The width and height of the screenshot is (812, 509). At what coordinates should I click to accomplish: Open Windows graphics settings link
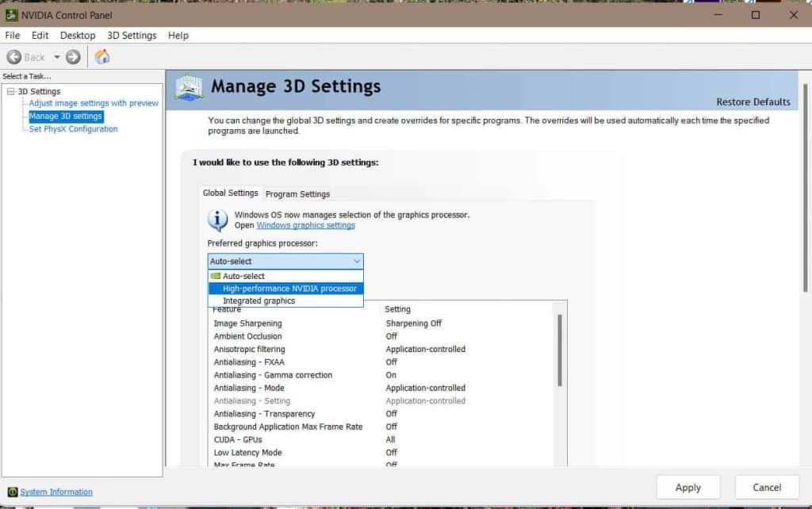point(304,225)
